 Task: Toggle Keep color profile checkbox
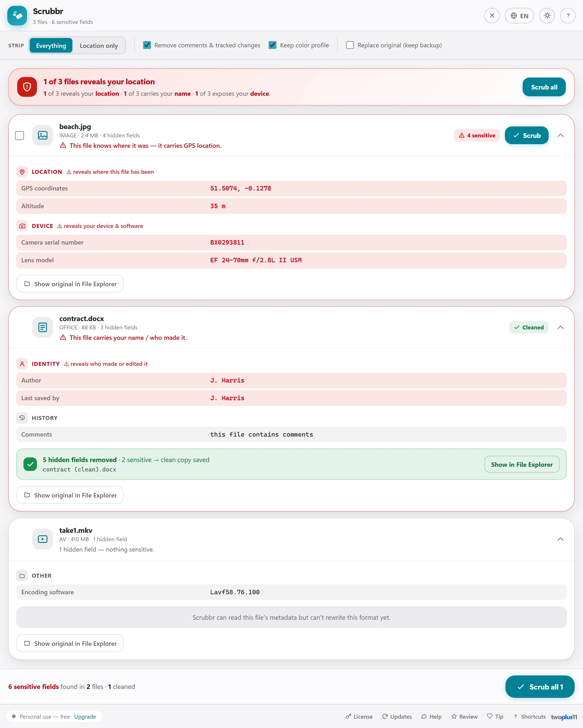click(273, 45)
